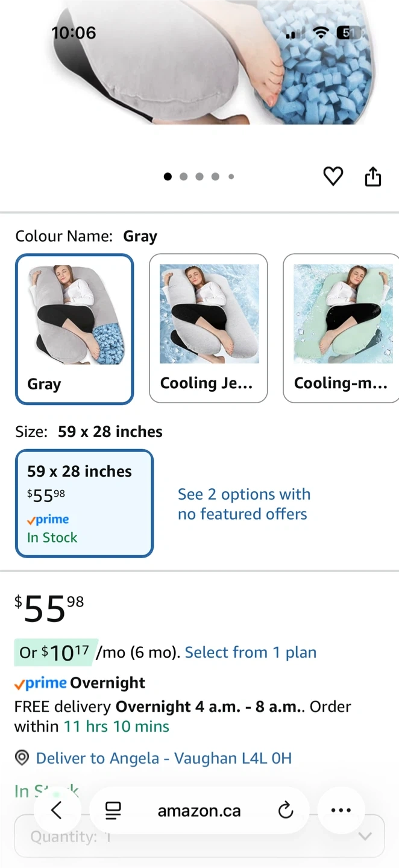This screenshot has width=399, height=868.
Task: Tap the heart wishlist icon
Action: click(333, 177)
